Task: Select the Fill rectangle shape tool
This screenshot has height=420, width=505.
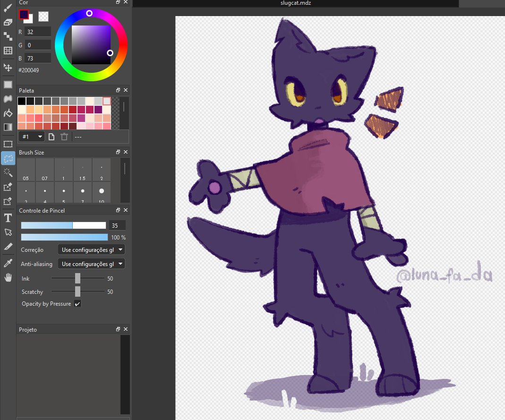Action: tap(8, 85)
